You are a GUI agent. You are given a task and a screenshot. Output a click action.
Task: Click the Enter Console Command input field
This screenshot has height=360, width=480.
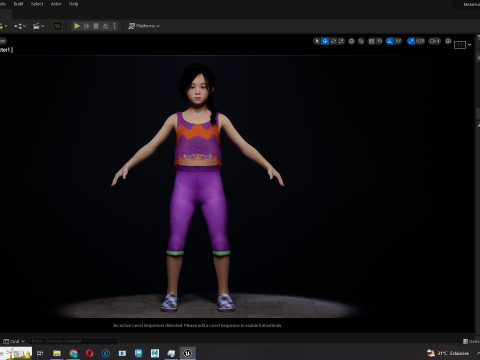coord(73,341)
